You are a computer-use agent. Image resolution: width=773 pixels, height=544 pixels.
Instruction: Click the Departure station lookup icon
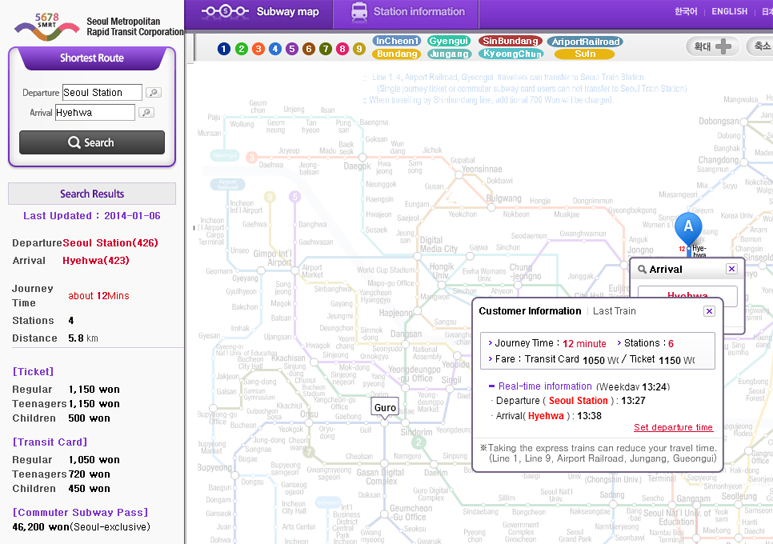click(153, 93)
